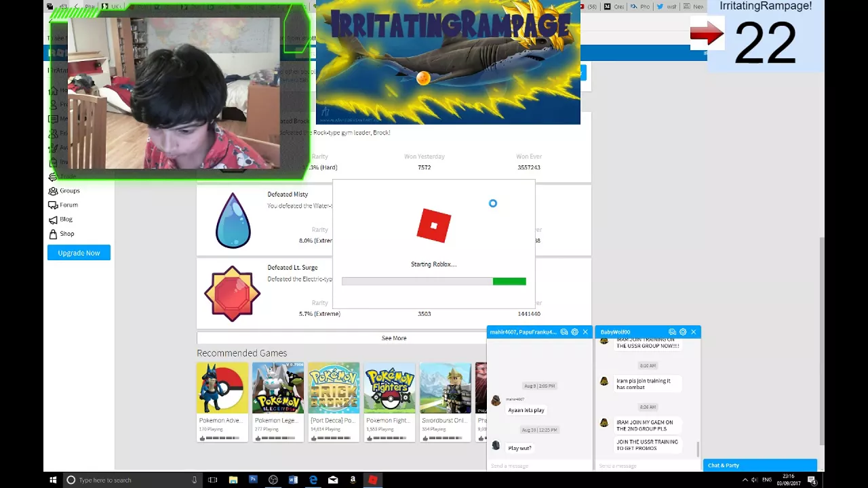The width and height of the screenshot is (868, 488).
Task: Click the Cortana microphone icon
Action: click(x=194, y=480)
